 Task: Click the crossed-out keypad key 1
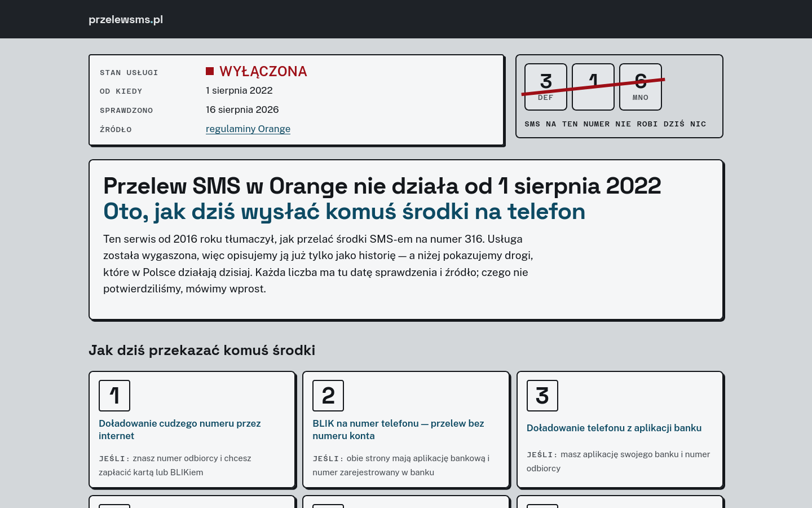tap(593, 87)
